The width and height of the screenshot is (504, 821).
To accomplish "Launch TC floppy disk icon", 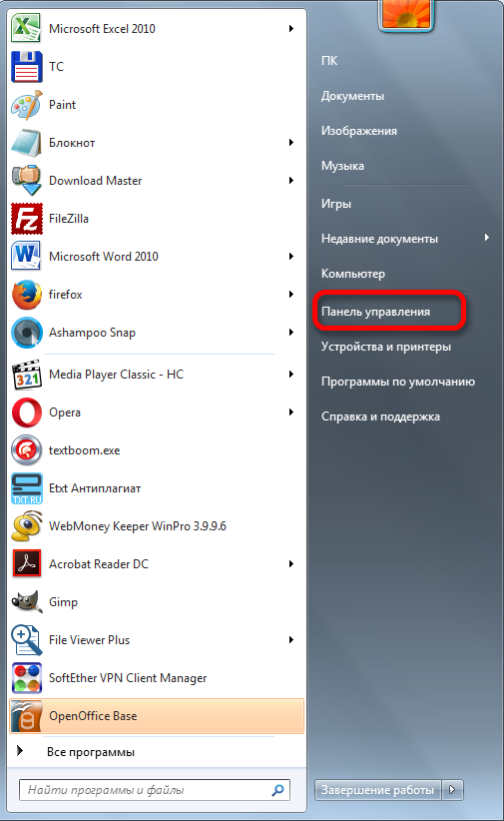I will click(26, 67).
